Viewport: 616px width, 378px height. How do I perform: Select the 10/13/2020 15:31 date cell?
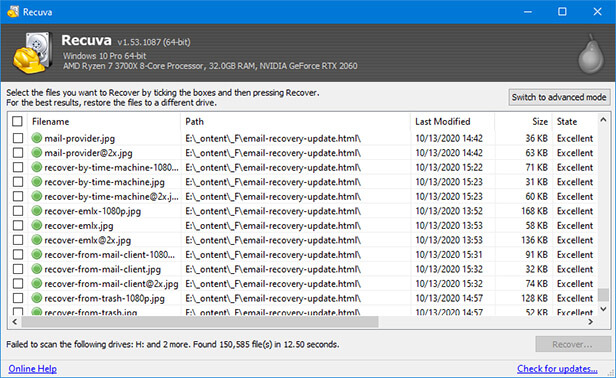[449, 254]
